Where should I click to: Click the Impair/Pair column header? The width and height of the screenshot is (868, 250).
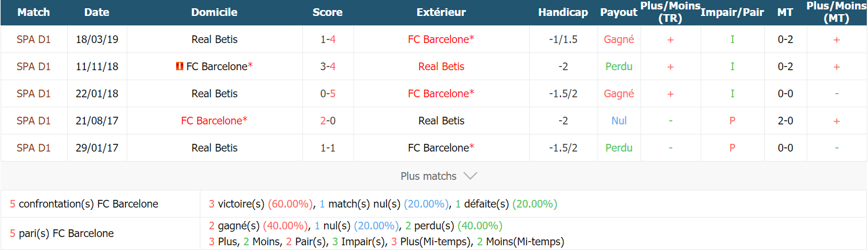(732, 12)
